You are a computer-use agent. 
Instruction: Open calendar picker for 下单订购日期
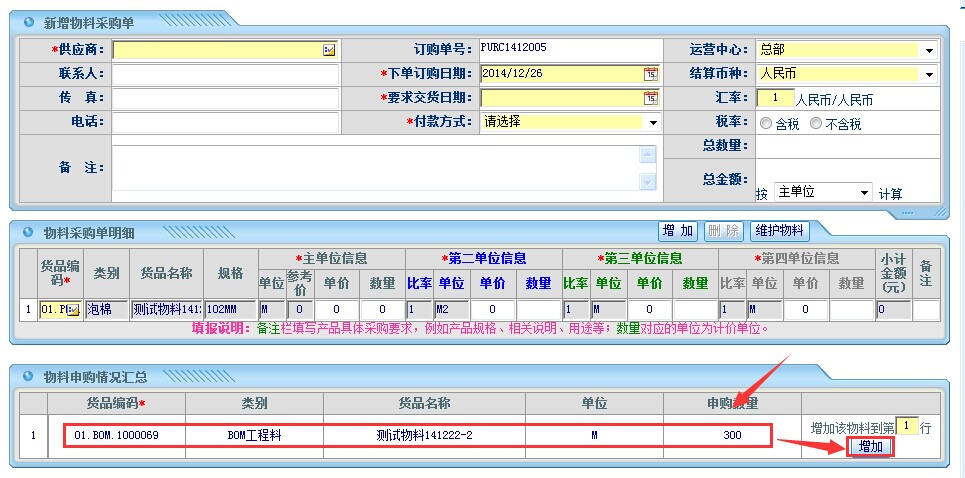pos(650,74)
